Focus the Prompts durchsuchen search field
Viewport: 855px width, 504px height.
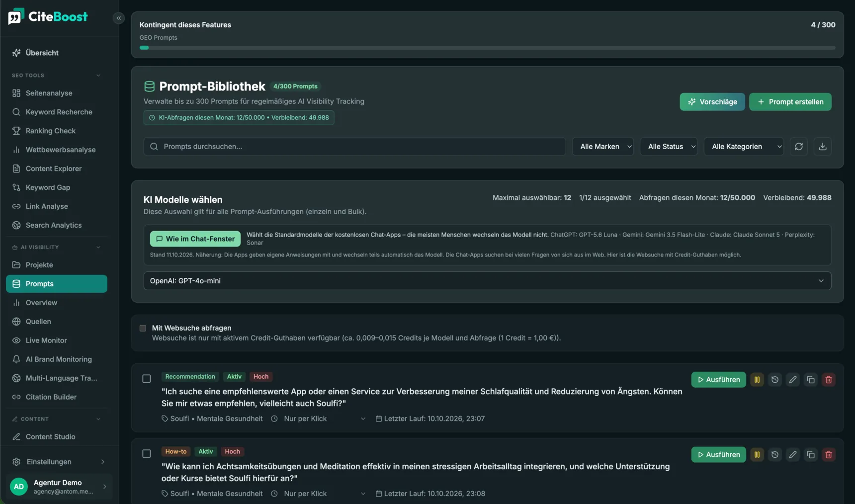coord(354,147)
